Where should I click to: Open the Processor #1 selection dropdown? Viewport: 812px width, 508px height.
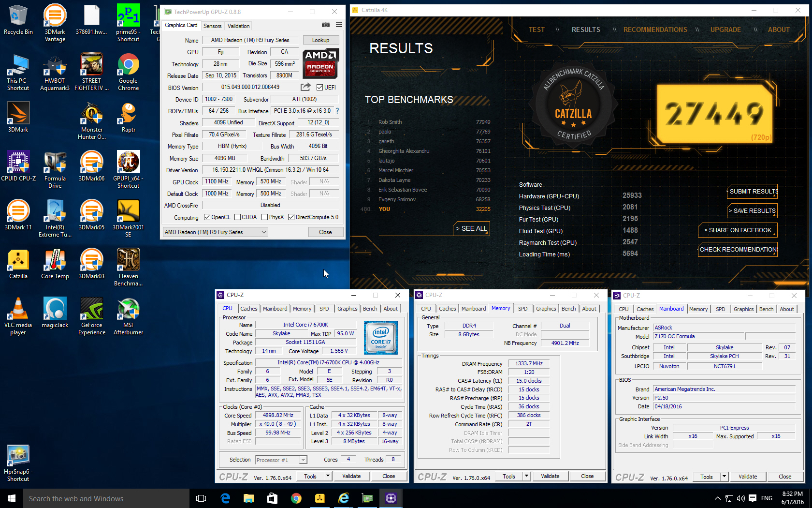point(281,460)
